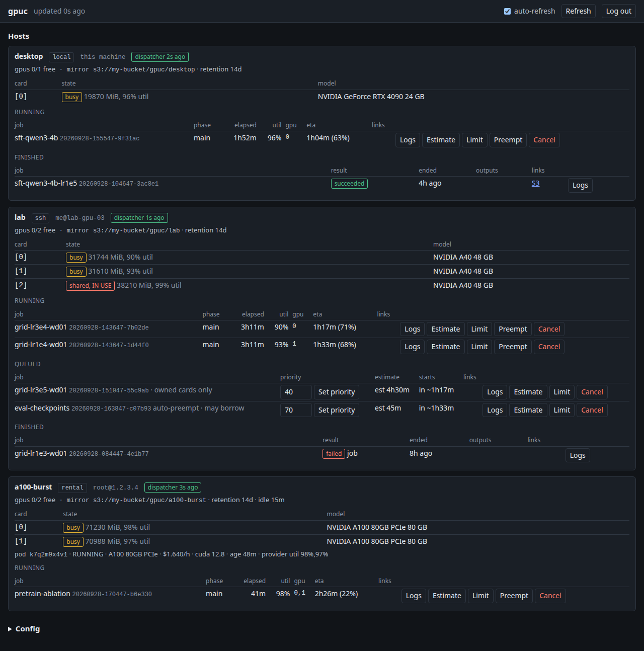Cancel the grid-lr1e4-wd01 job
The image size is (644, 651).
pos(549,347)
